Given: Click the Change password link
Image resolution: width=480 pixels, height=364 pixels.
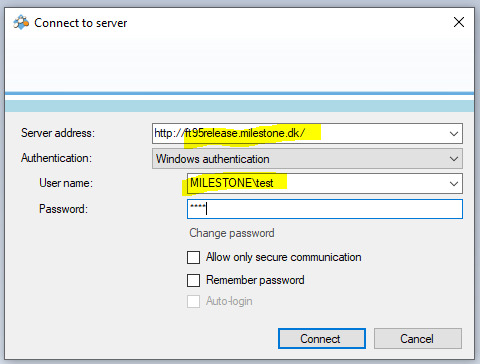Looking at the screenshot, I should (232, 233).
